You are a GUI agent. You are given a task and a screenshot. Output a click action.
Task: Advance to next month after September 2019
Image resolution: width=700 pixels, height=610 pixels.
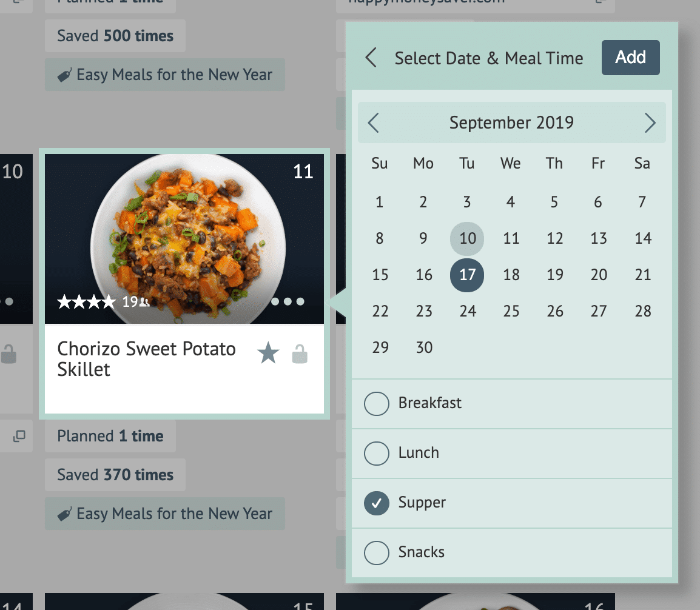[650, 122]
